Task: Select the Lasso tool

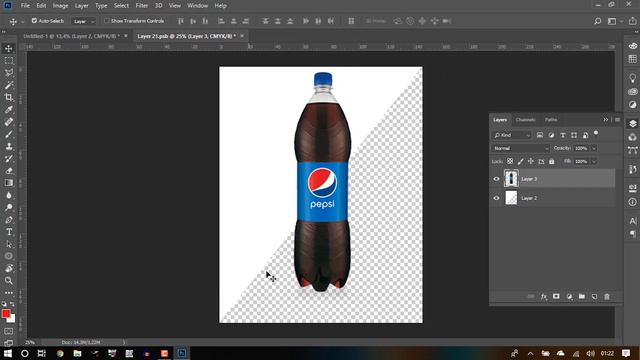Action: 9,73
